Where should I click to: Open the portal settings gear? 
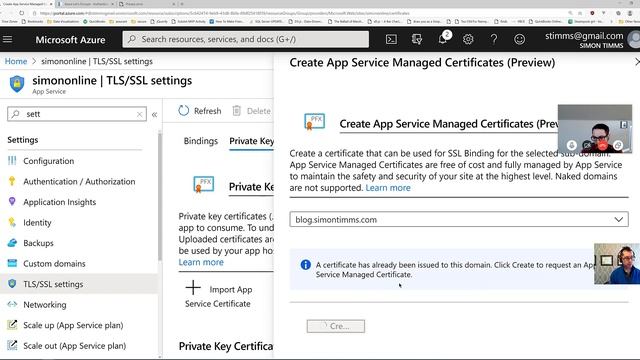pos(468,39)
